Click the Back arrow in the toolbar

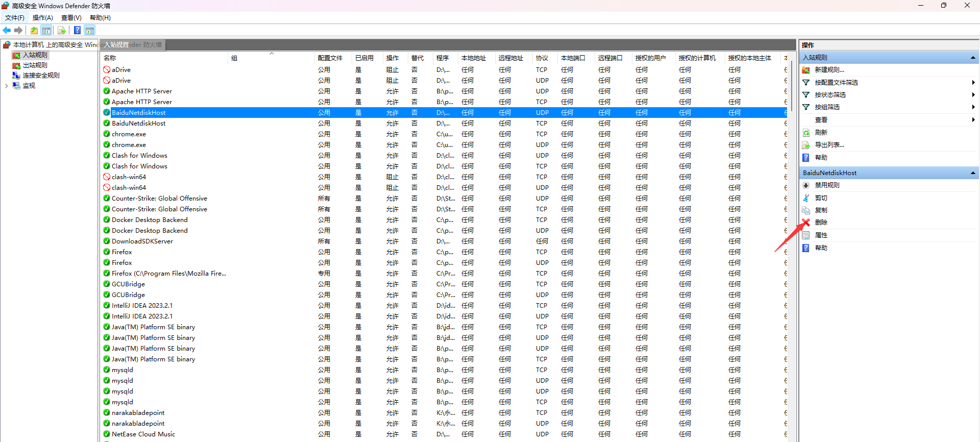point(7,31)
